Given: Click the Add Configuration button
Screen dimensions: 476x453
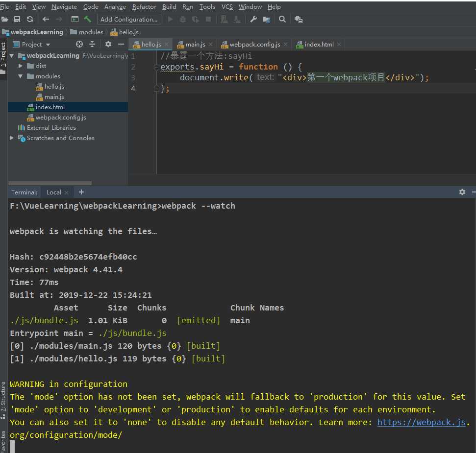Looking at the screenshot, I should click(x=129, y=20).
